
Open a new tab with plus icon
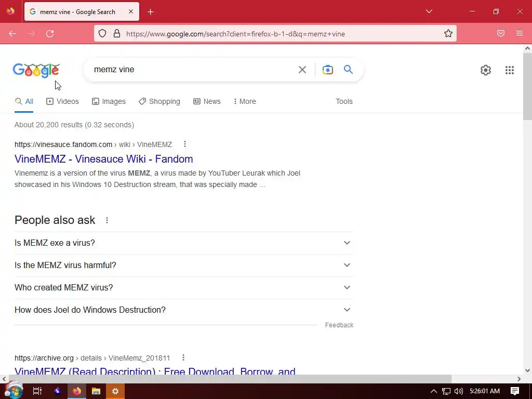151,12
